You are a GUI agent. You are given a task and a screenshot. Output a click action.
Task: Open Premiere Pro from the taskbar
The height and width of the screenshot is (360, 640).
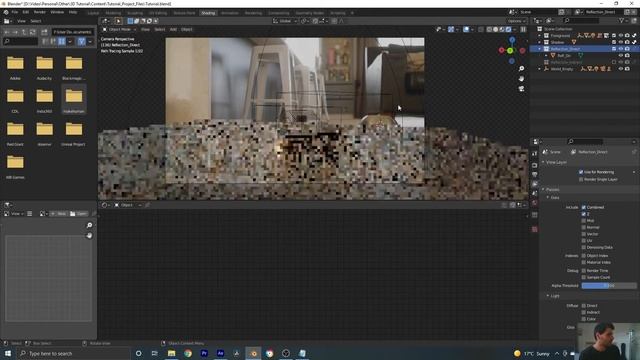pos(204,353)
